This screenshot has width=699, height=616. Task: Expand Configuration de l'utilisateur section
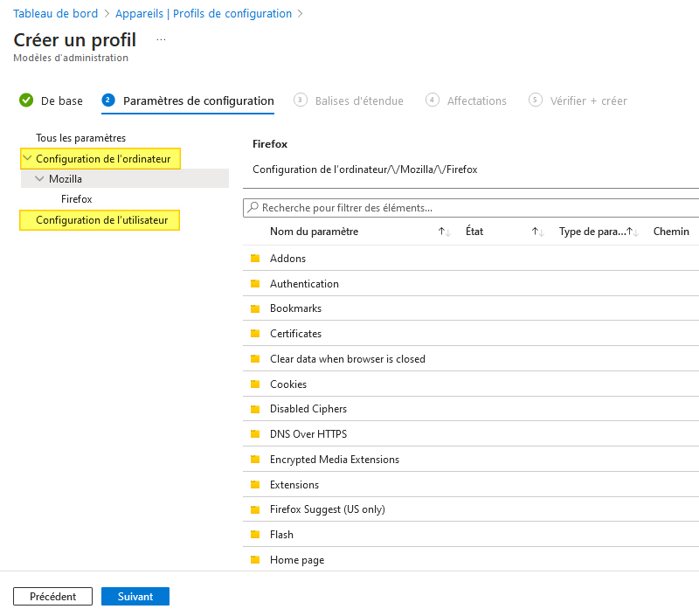(99, 219)
